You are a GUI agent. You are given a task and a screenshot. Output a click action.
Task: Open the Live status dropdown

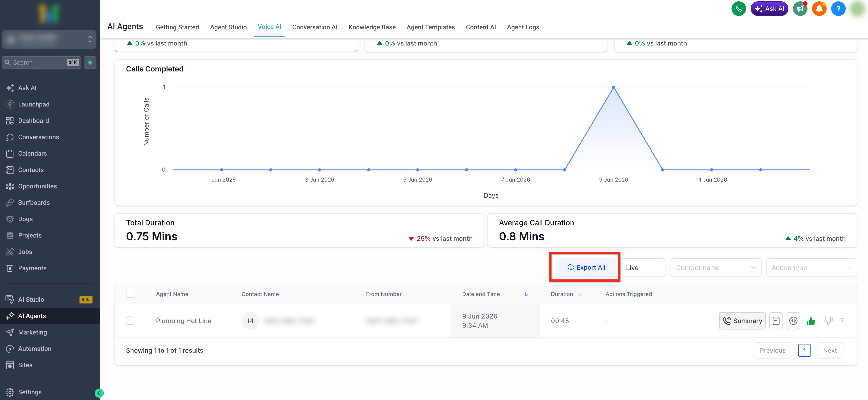point(643,268)
